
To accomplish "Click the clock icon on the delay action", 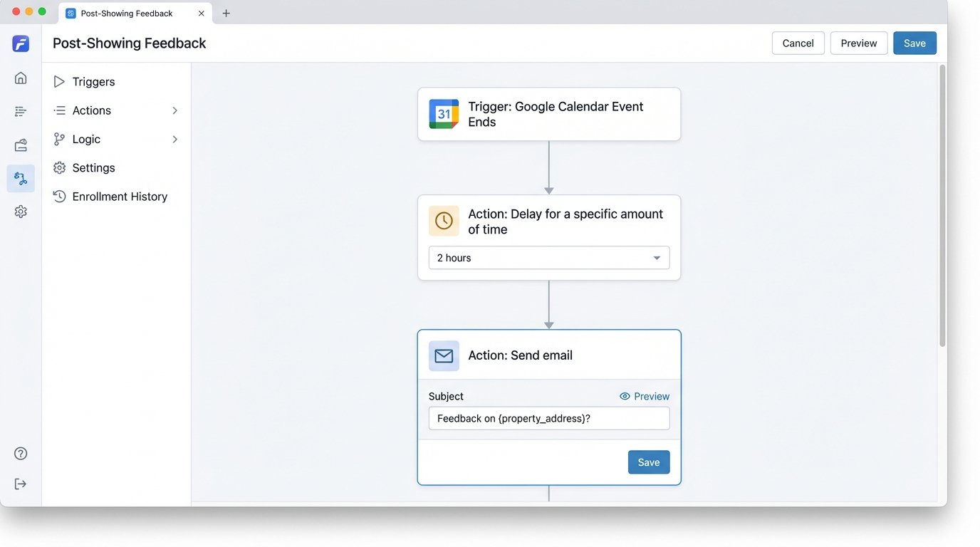I will [444, 221].
